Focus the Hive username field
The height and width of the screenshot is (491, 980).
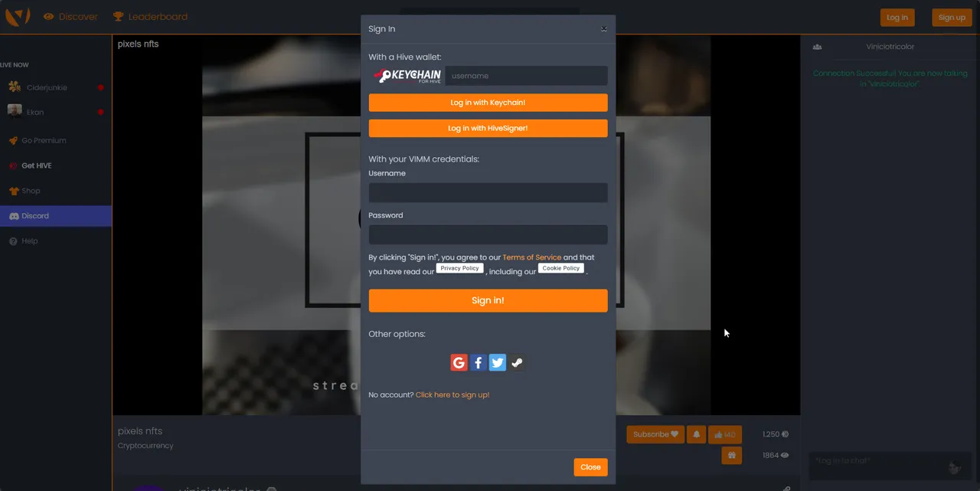pyautogui.click(x=526, y=76)
